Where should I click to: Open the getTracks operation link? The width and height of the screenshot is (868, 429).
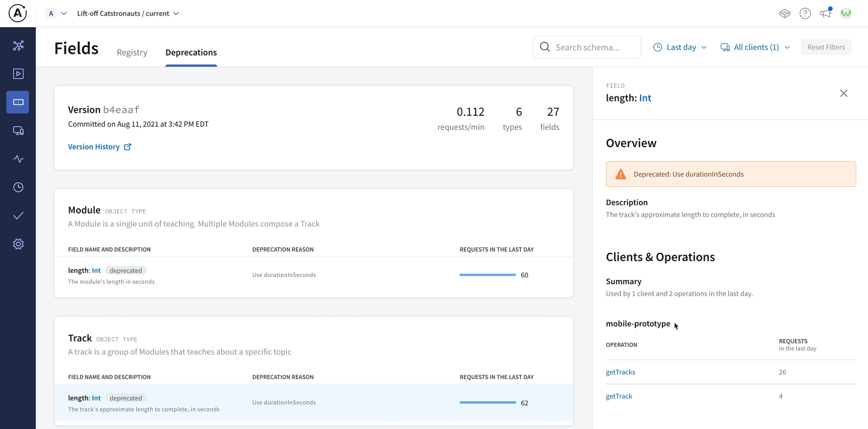tap(620, 372)
